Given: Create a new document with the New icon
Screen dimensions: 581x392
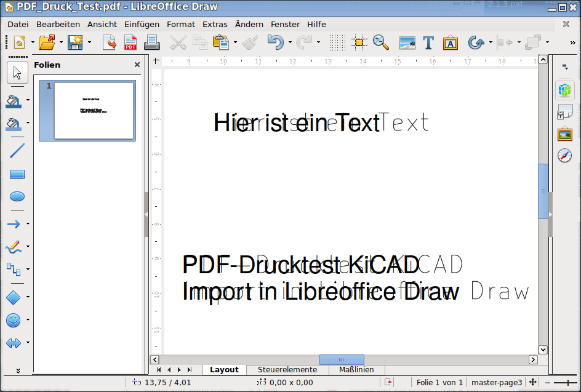Looking at the screenshot, I should (x=20, y=42).
